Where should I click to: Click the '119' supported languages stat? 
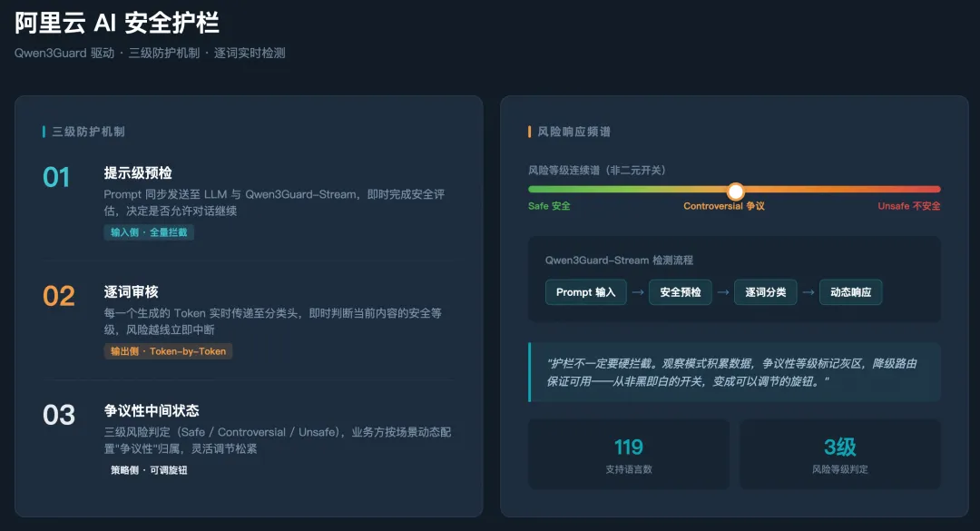click(x=628, y=447)
